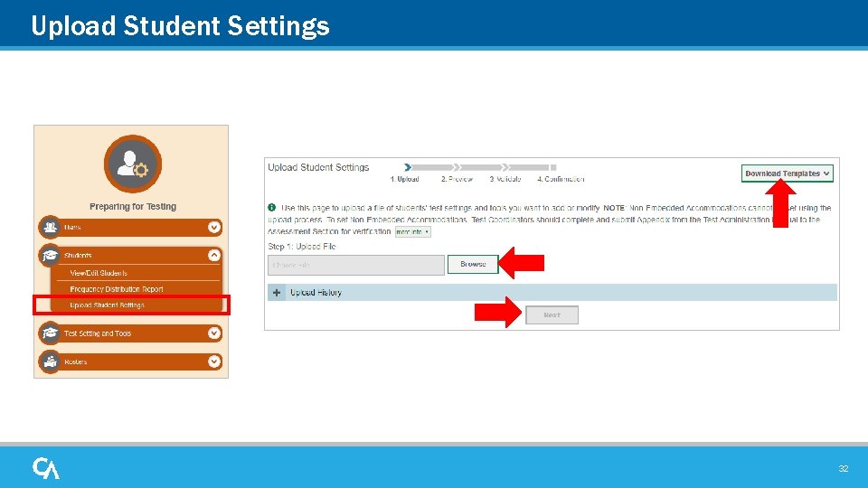
Task: Expand the Test Setting and Tools chevron
Action: 214,333
